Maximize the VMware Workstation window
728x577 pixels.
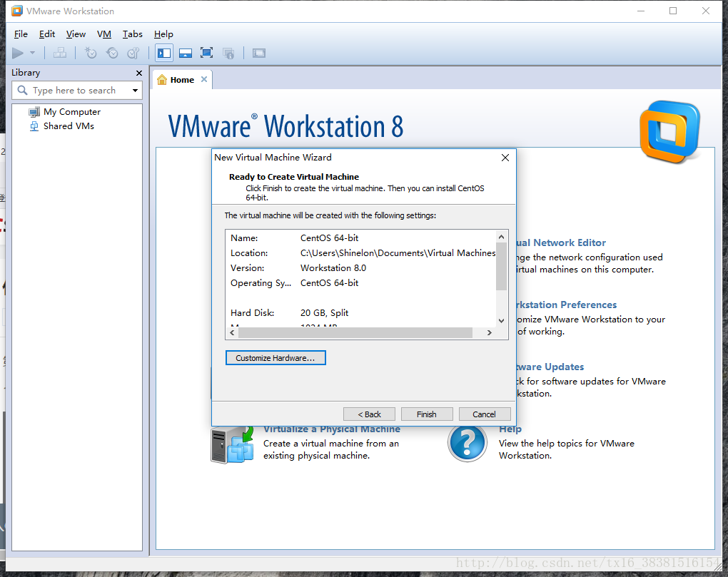tap(673, 11)
